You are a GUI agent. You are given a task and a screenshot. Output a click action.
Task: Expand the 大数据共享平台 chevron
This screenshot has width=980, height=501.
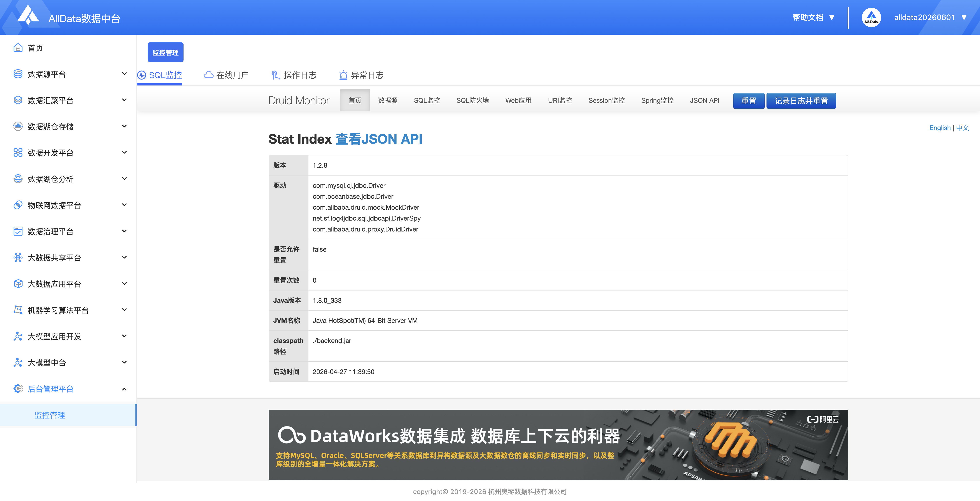pos(124,257)
